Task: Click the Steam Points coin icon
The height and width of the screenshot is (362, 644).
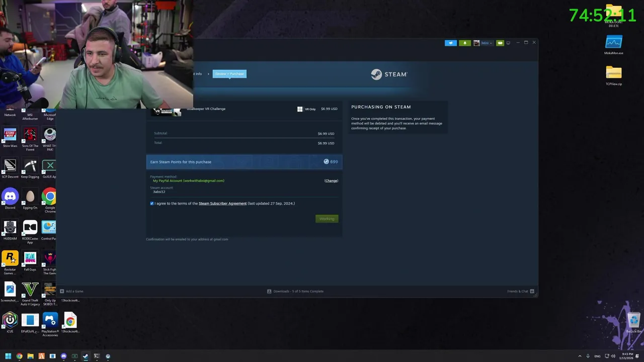Action: point(326,162)
